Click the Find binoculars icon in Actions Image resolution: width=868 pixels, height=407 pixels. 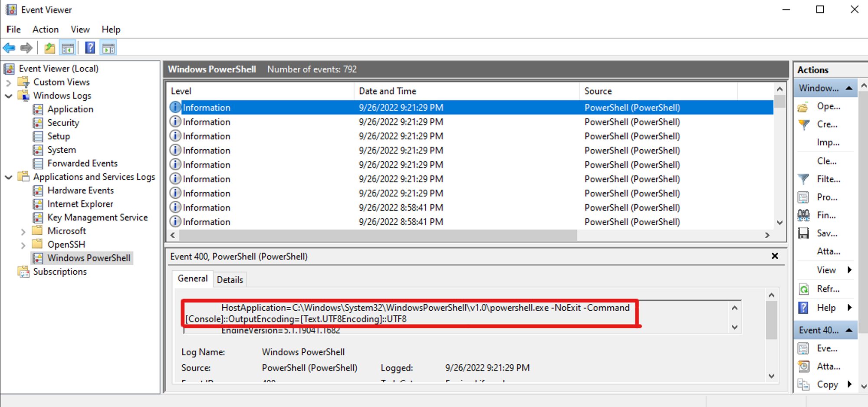tap(803, 215)
